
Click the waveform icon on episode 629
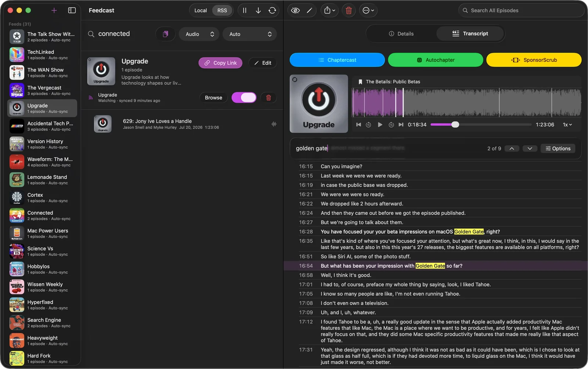(274, 124)
